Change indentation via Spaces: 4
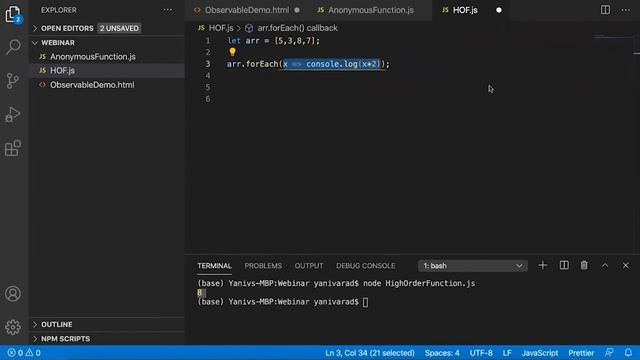Viewport: 640px width, 360px height. pos(442,353)
